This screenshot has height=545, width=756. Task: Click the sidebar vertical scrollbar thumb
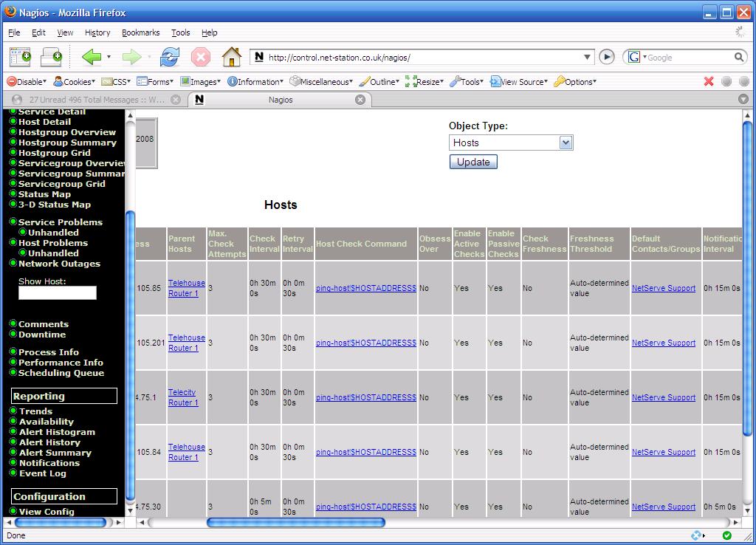click(130, 356)
